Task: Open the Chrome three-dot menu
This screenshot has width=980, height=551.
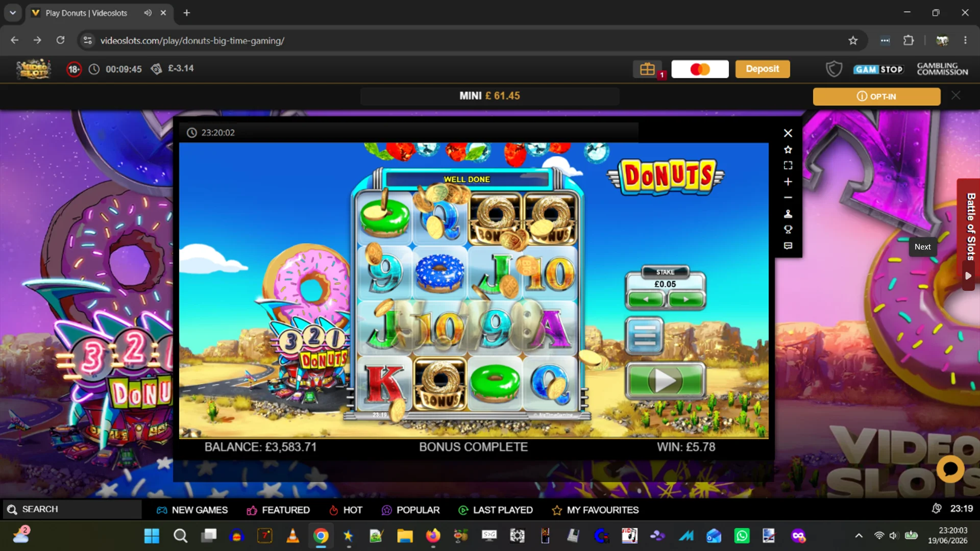Action: tap(965, 40)
